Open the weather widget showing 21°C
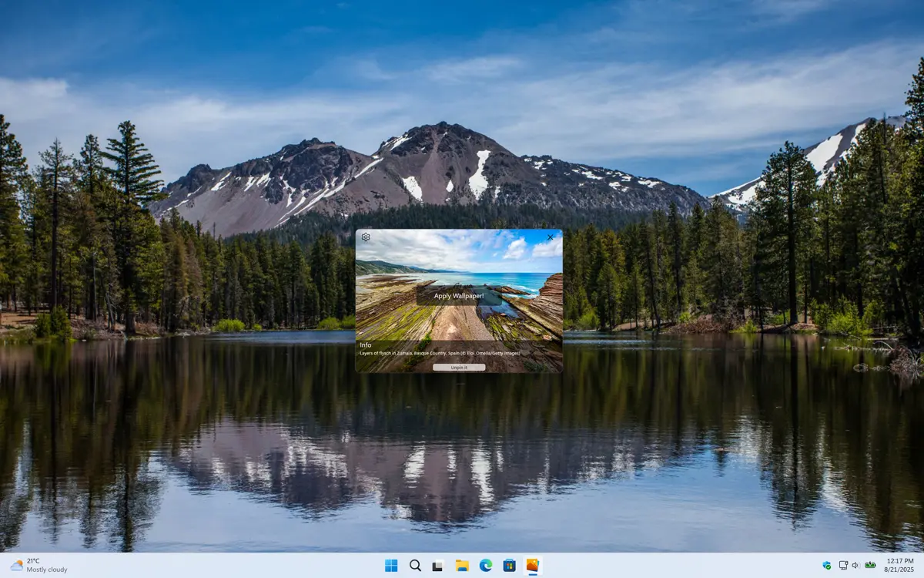This screenshot has width=924, height=578. point(38,566)
